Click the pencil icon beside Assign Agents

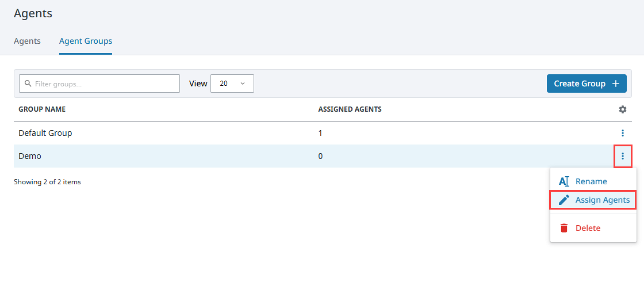(x=563, y=200)
